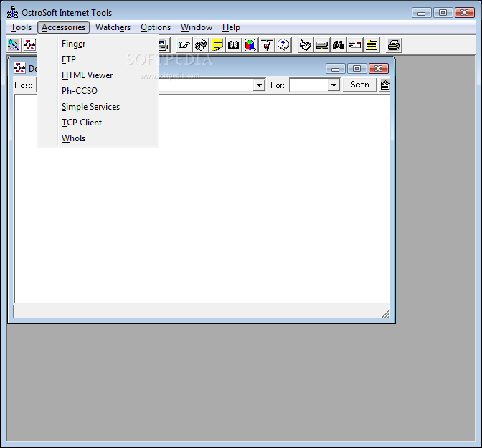This screenshot has height=448, width=482.
Task: Click the icon button next to Scan
Action: 385,85
